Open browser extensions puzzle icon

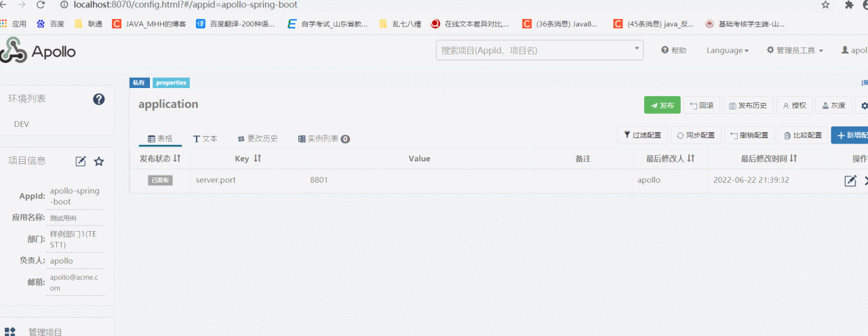849,5
